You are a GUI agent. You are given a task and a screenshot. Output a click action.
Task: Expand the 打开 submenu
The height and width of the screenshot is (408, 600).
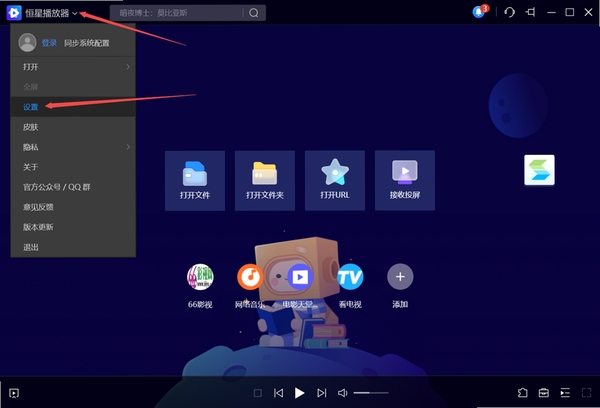pyautogui.click(x=73, y=67)
